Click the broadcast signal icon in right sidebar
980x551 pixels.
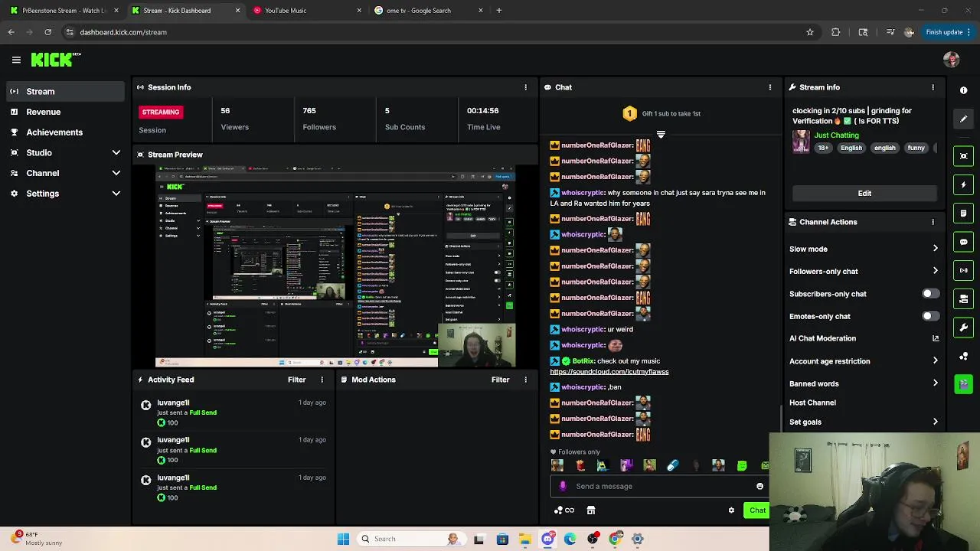[x=964, y=270]
